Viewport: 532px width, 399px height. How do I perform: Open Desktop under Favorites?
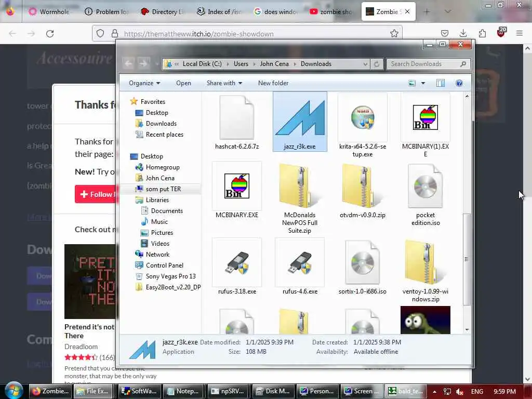click(x=157, y=113)
